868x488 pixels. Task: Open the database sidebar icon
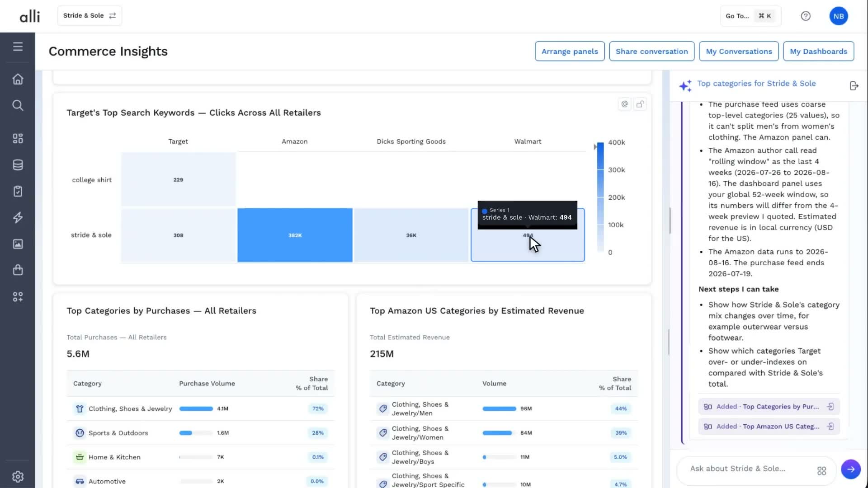(x=18, y=165)
